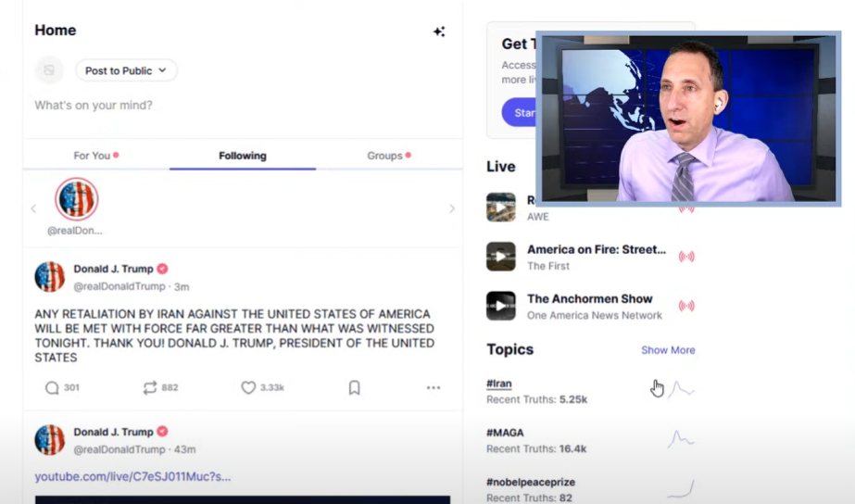Click the 43m timestamp on second post
The height and width of the screenshot is (504, 855).
(x=185, y=449)
